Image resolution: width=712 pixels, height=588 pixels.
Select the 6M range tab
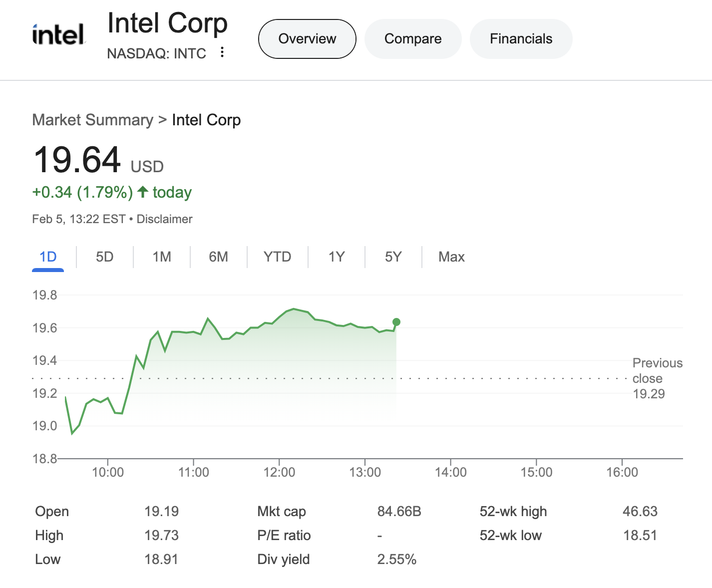tap(219, 257)
